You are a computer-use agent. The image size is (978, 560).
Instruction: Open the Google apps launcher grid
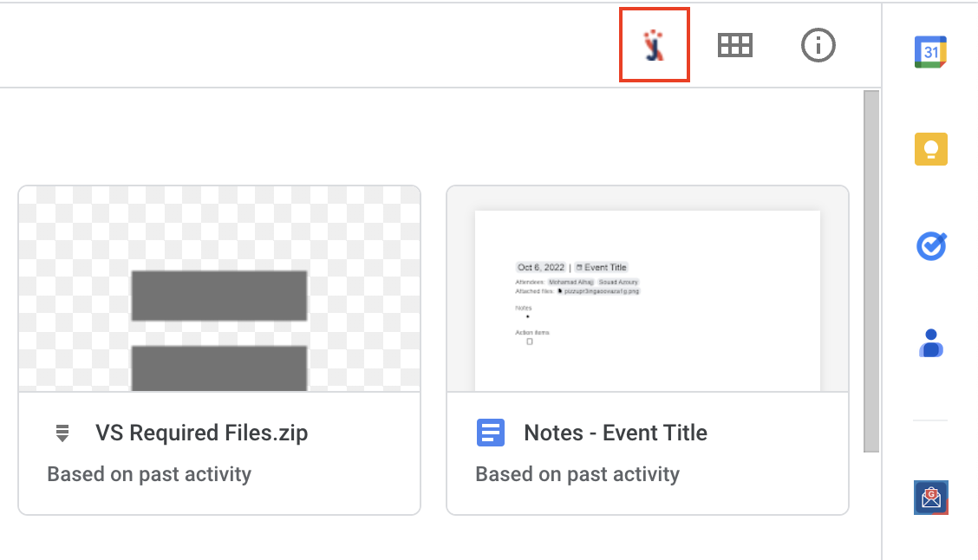734,45
